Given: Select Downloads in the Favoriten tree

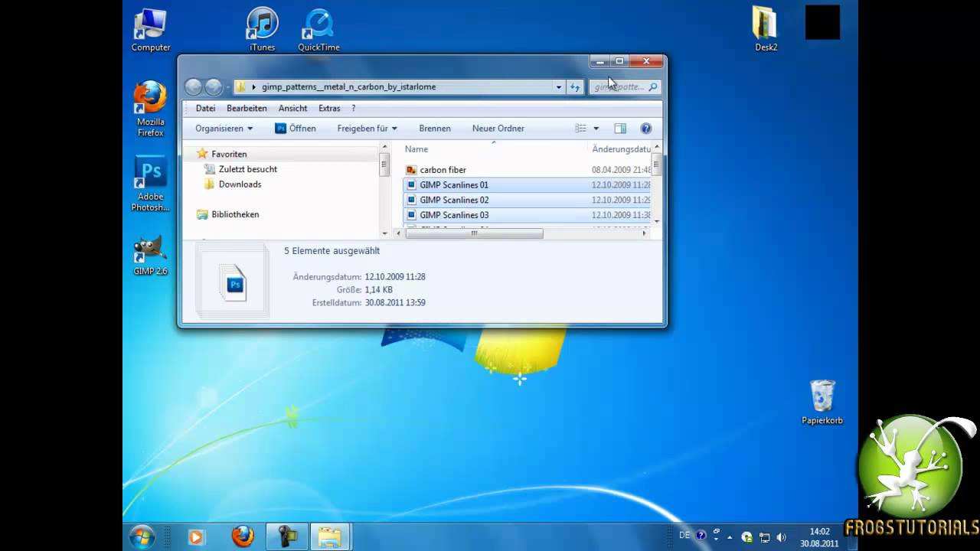Looking at the screenshot, I should (240, 184).
